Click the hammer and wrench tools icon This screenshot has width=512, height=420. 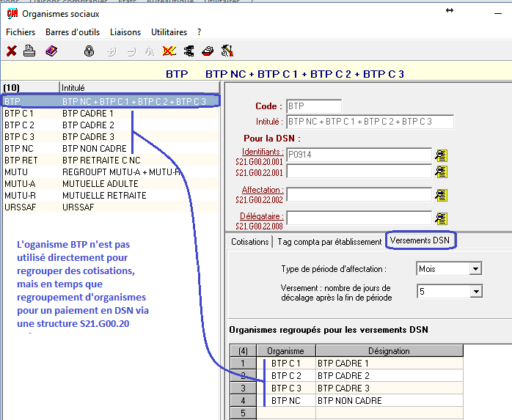(227, 51)
